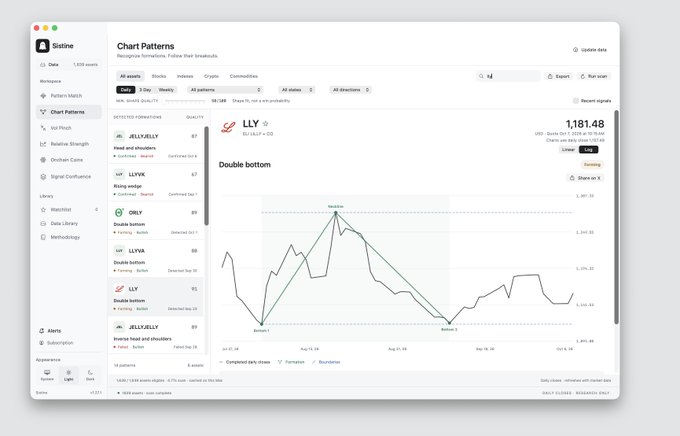Switch to the Commodities tab
Screen dimensions: 680x436
(244, 76)
